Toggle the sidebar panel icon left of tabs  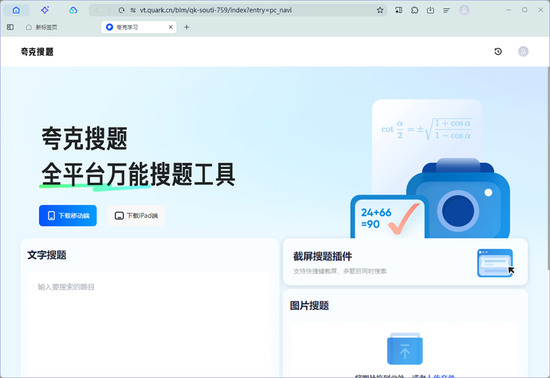(10, 27)
